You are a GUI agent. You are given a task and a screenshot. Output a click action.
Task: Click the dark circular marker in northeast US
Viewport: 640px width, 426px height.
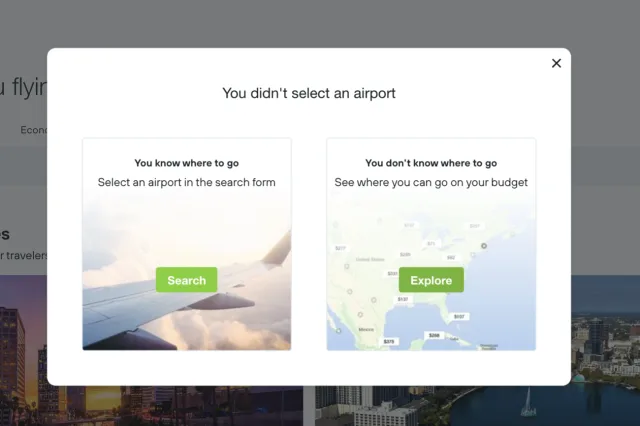pos(484,246)
